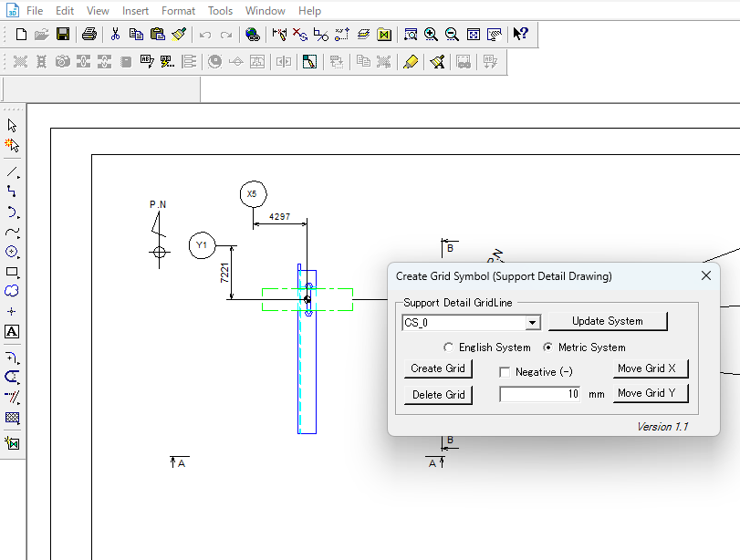Viewport: 740px width, 560px height.
Task: Select the Line drawing tool
Action: tap(12, 172)
